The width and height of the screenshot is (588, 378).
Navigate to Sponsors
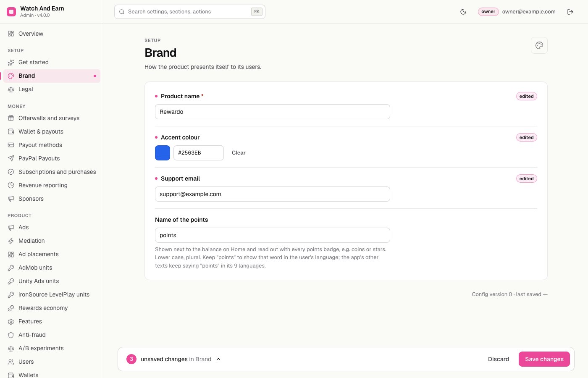coord(52,199)
